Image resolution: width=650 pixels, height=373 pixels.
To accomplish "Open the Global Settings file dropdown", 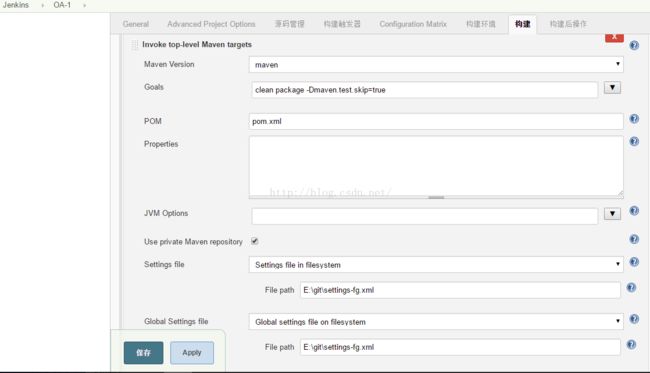I will tap(436, 322).
